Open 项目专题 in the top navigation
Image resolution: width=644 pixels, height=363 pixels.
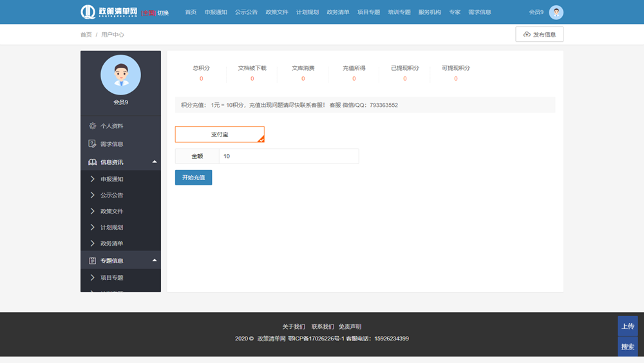pos(368,12)
